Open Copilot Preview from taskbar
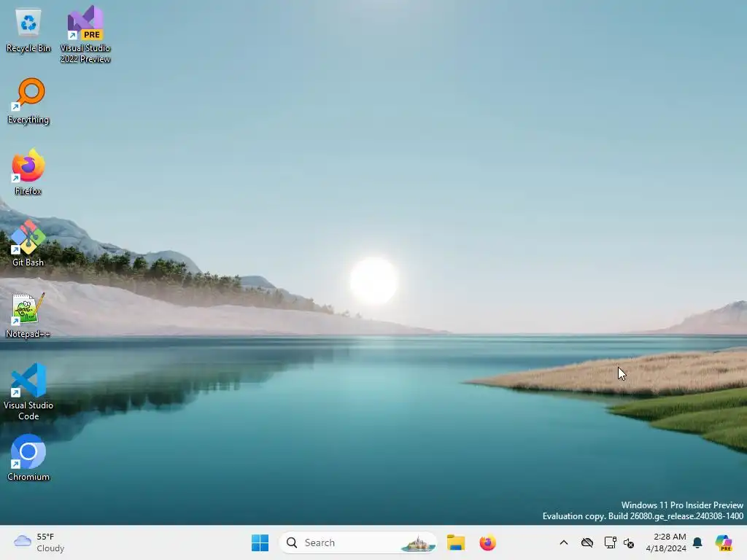Image resolution: width=747 pixels, height=560 pixels. click(724, 542)
